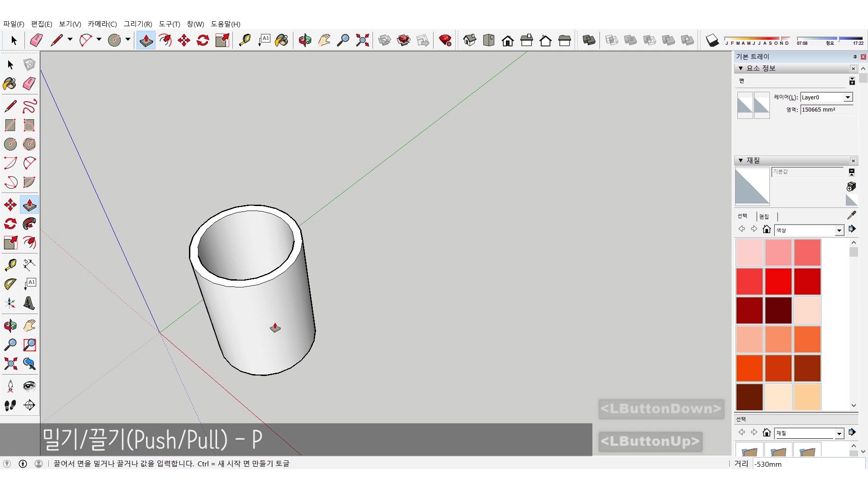This screenshot has width=868, height=488.
Task: Toggle shadows display button
Action: pyautogui.click(x=712, y=40)
